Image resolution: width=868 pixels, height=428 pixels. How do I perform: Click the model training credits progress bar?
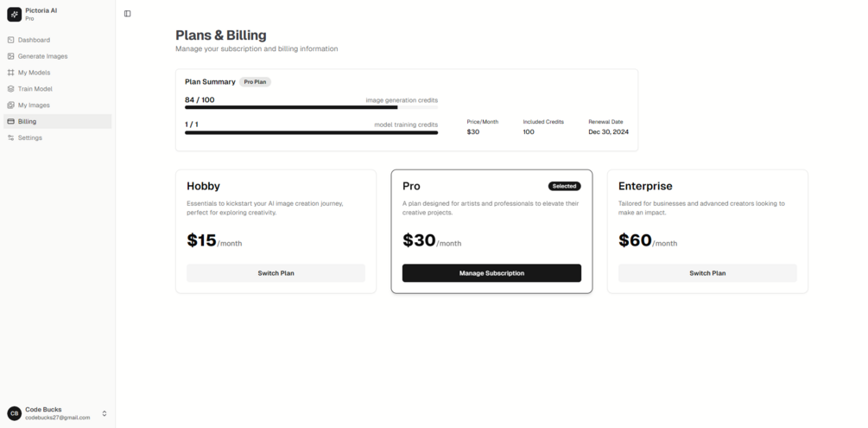click(x=311, y=132)
